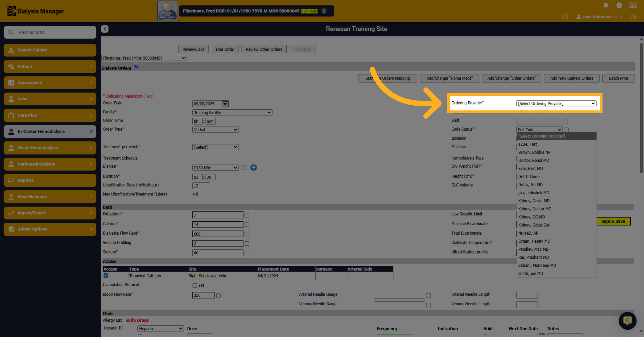Click the Batch Print button
This screenshot has height=337, width=644.
(618, 78)
